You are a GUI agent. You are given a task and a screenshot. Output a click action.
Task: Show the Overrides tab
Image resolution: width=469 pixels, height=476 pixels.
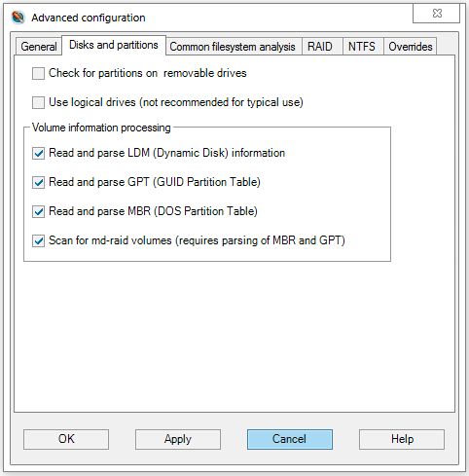(411, 47)
